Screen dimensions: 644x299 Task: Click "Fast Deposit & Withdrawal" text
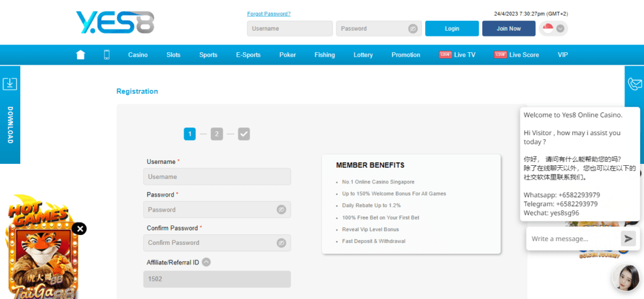(x=374, y=241)
